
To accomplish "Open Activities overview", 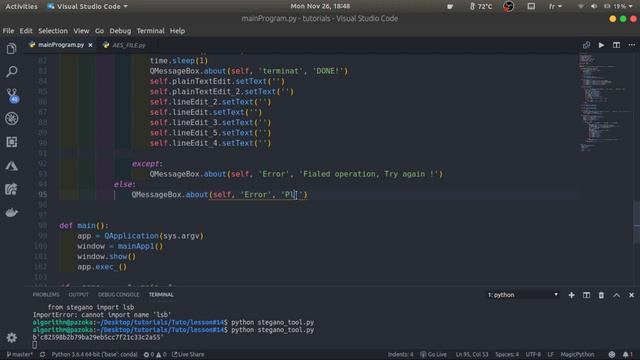I will coord(21,6).
